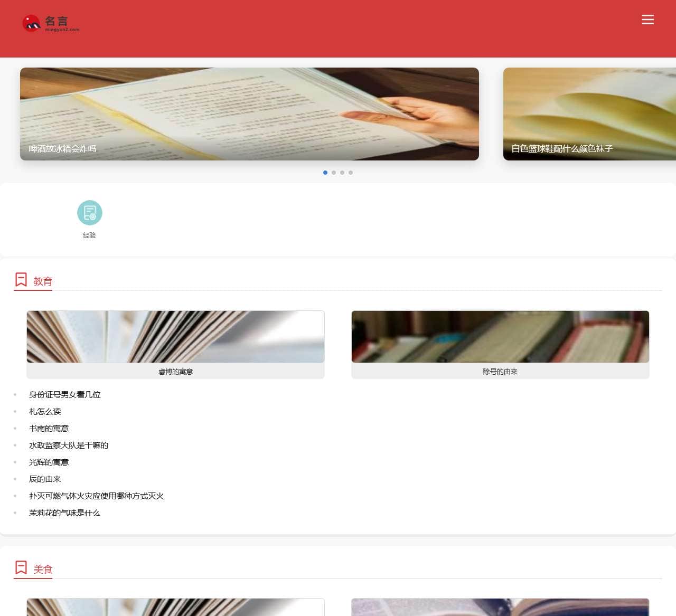
Task: Open the 啤酒放冰箱会炸吗 carousel slide
Action: click(249, 113)
